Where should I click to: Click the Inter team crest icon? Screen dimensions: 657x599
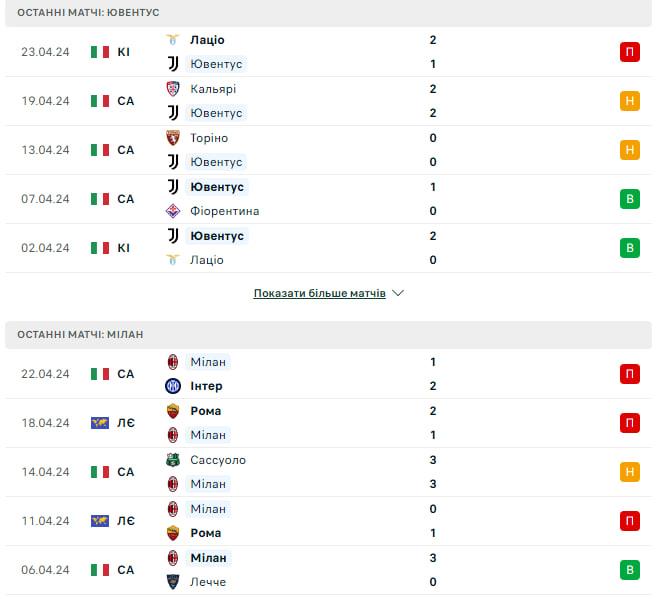coord(172,386)
